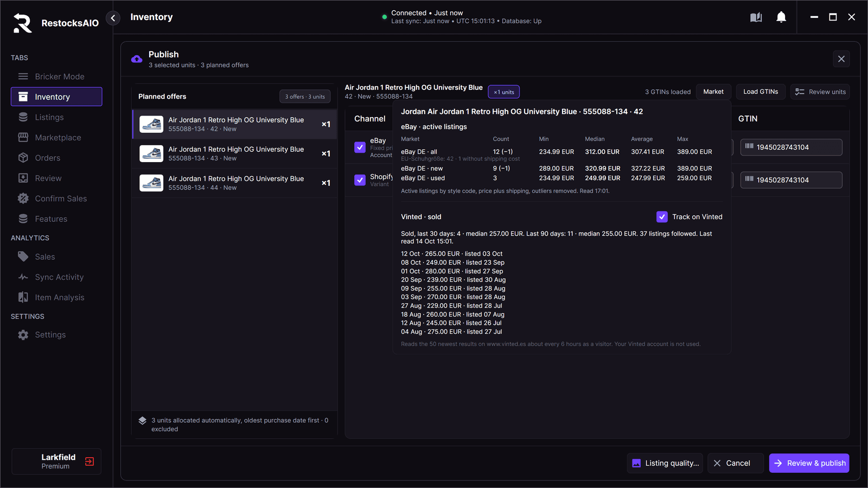This screenshot has height=488, width=868.
Task: Click the Review sidebar icon
Action: pos(23,178)
